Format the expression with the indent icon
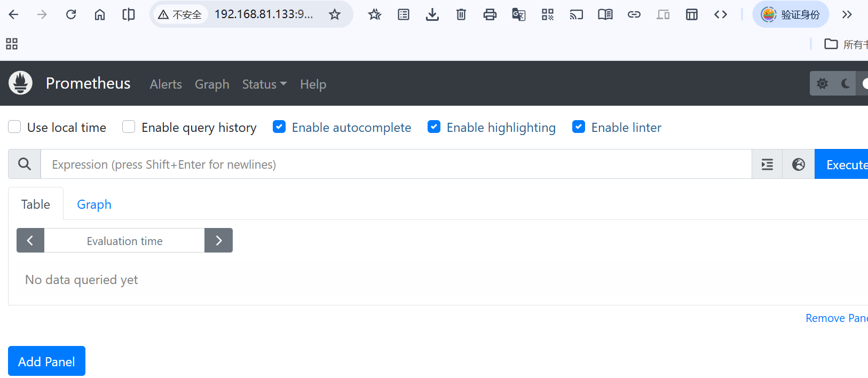 (767, 164)
